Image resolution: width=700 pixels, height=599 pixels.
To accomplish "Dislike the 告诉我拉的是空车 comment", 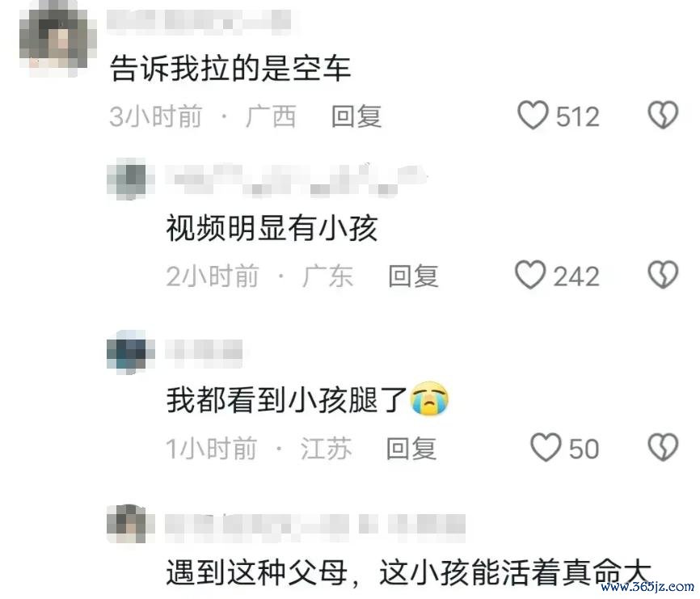I will click(x=663, y=115).
